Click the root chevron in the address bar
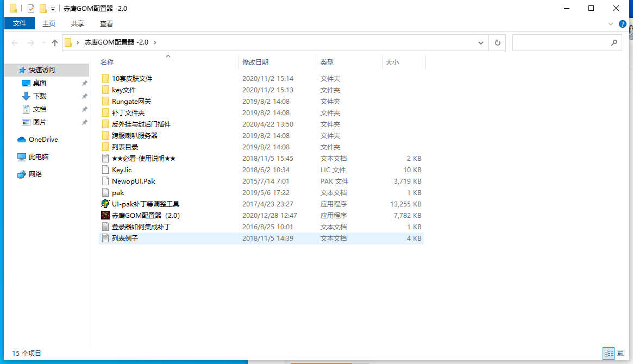The height and width of the screenshot is (364, 633). pos(78,42)
